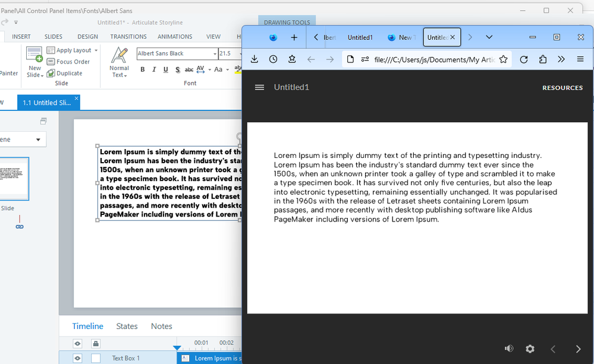
Task: Bookmark this page with star icon
Action: 504,59
